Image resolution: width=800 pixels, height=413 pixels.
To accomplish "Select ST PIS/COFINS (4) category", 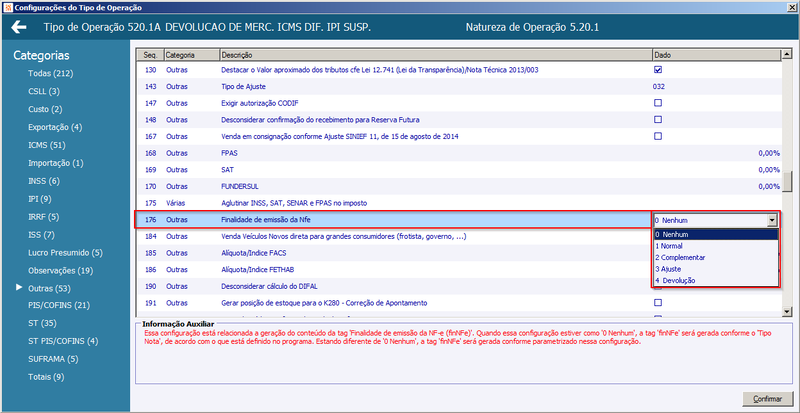I will (x=63, y=341).
